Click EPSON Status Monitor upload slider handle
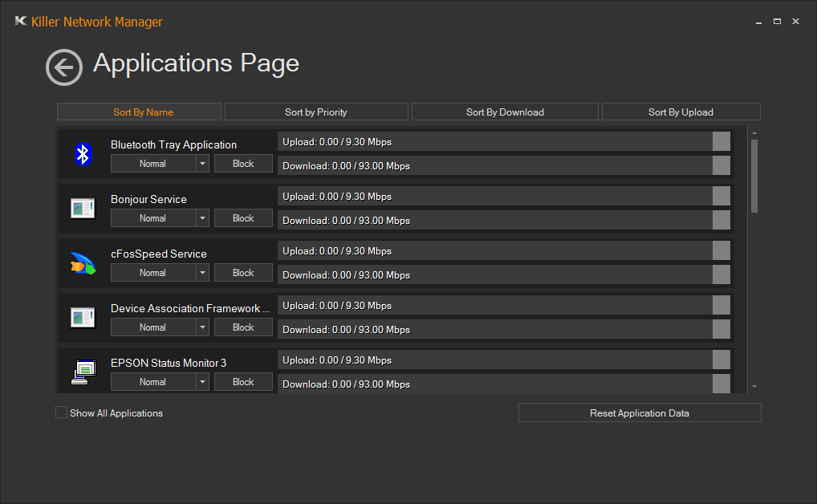 pos(721,360)
